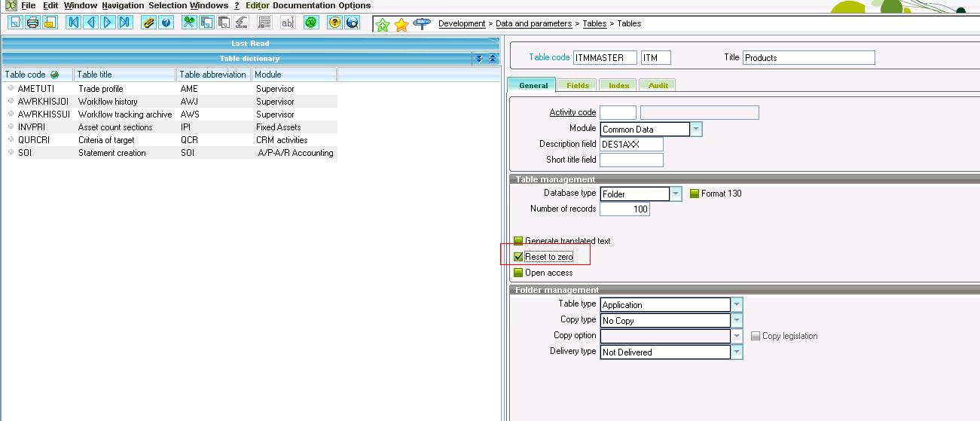The width and height of the screenshot is (980, 421).
Task: Click the yellow question mark icon
Action: (x=335, y=23)
